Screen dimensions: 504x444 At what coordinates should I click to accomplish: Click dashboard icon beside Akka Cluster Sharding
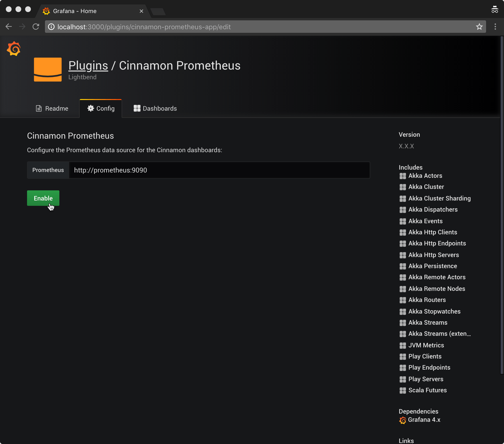point(402,198)
